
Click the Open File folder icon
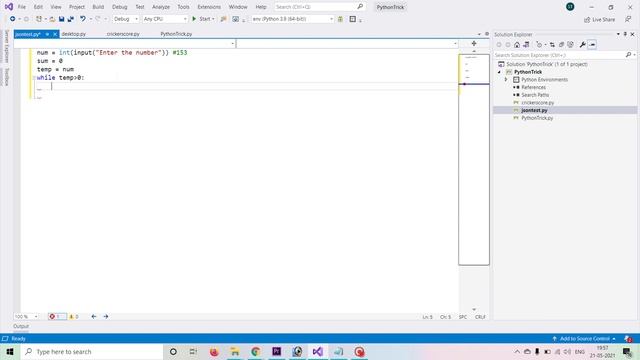tap(52, 19)
